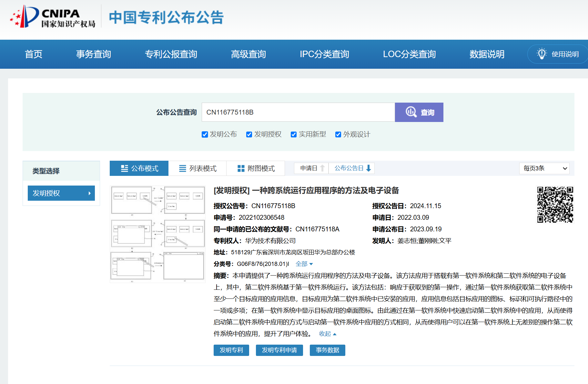Go to IPC分类查询 menu item
588x384 pixels.
tap(324, 54)
